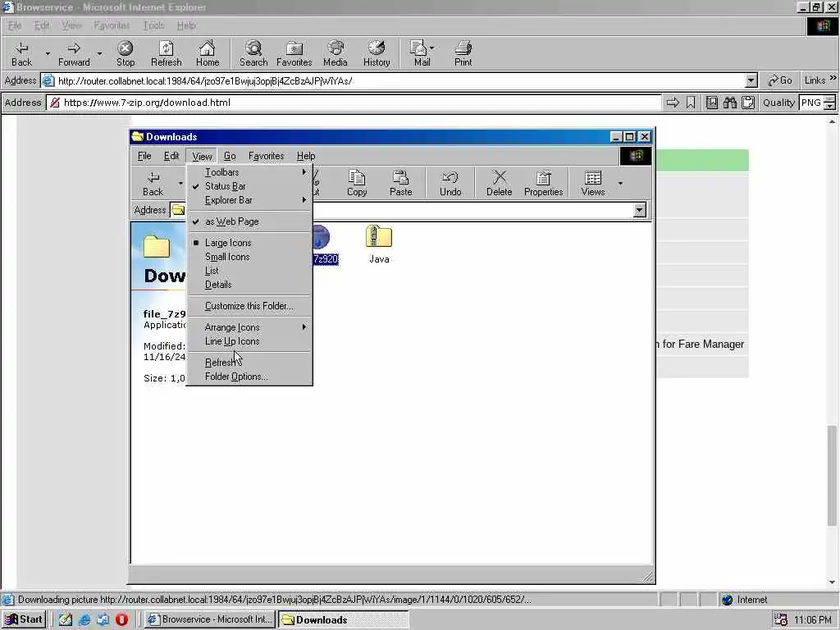Open the Downloads window Favorites menu

pyautogui.click(x=267, y=156)
